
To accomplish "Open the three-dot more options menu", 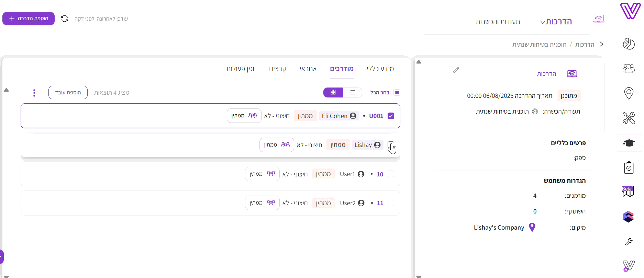I will click(34, 93).
